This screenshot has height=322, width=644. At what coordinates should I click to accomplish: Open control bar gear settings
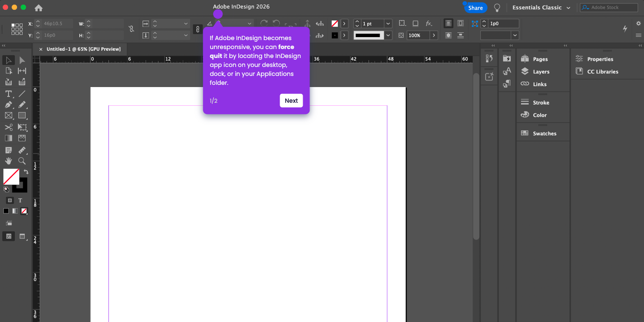tap(638, 23)
